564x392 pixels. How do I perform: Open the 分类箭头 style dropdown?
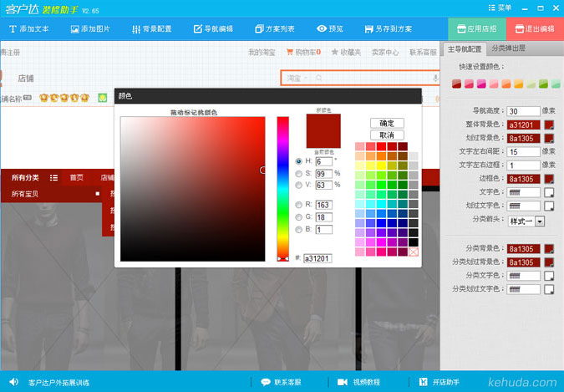(x=539, y=221)
